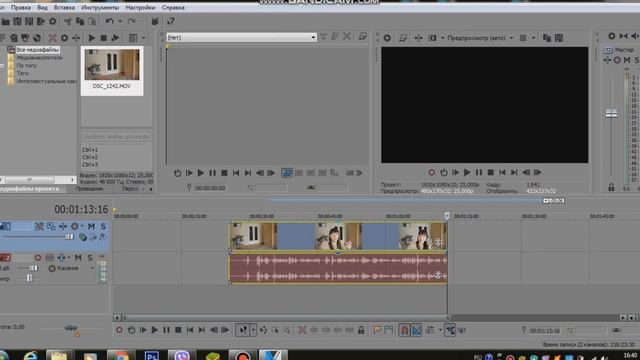Image resolution: width=640 pixels, height=360 pixels.
Task: Click the Copy icon in main toolbar
Action: point(80,21)
